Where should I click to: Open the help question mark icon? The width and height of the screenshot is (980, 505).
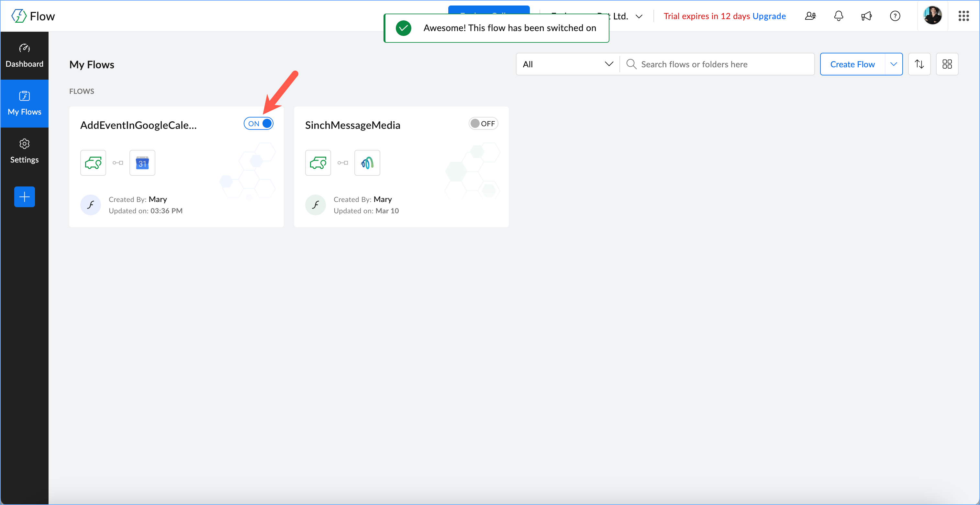(895, 16)
